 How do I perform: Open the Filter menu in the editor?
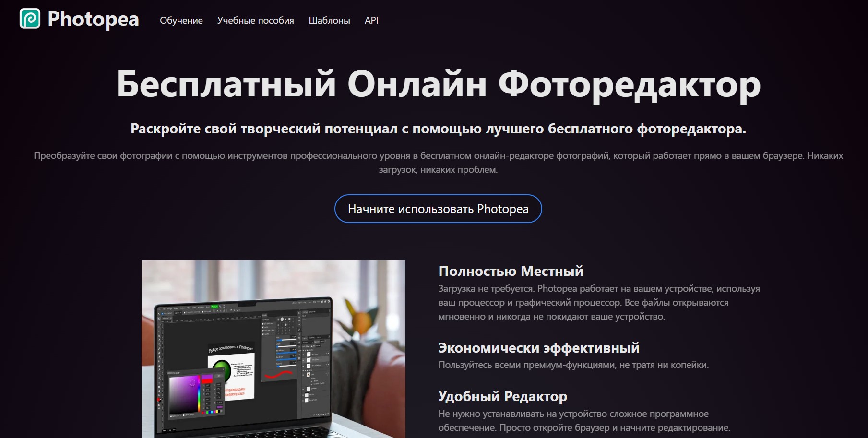(188, 307)
